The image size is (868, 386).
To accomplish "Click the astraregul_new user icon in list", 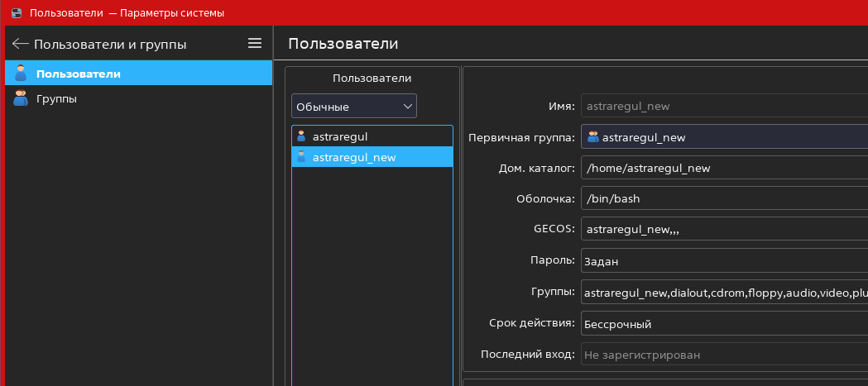I will [x=301, y=157].
